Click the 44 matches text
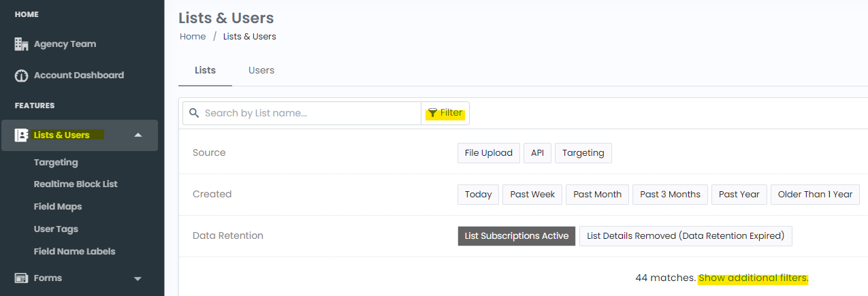Viewport: 868px width, 296px height. pyautogui.click(x=666, y=278)
